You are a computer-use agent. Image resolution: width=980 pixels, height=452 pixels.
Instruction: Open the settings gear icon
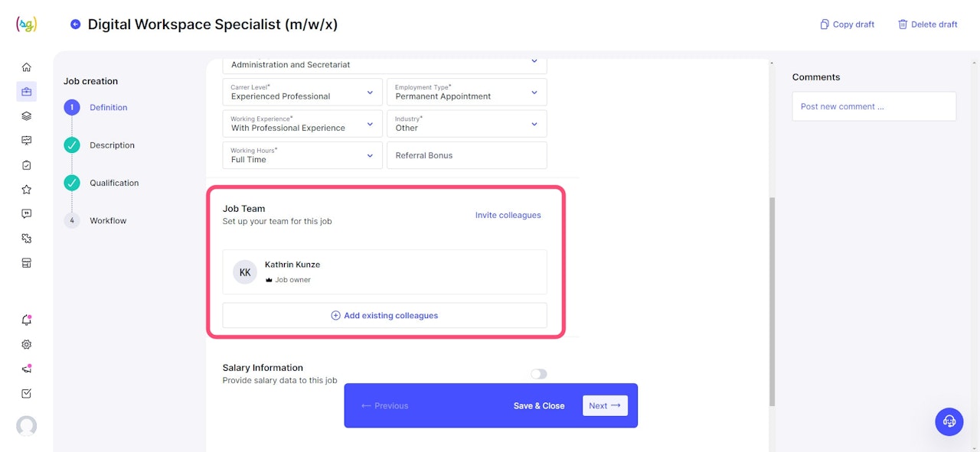pyautogui.click(x=26, y=345)
